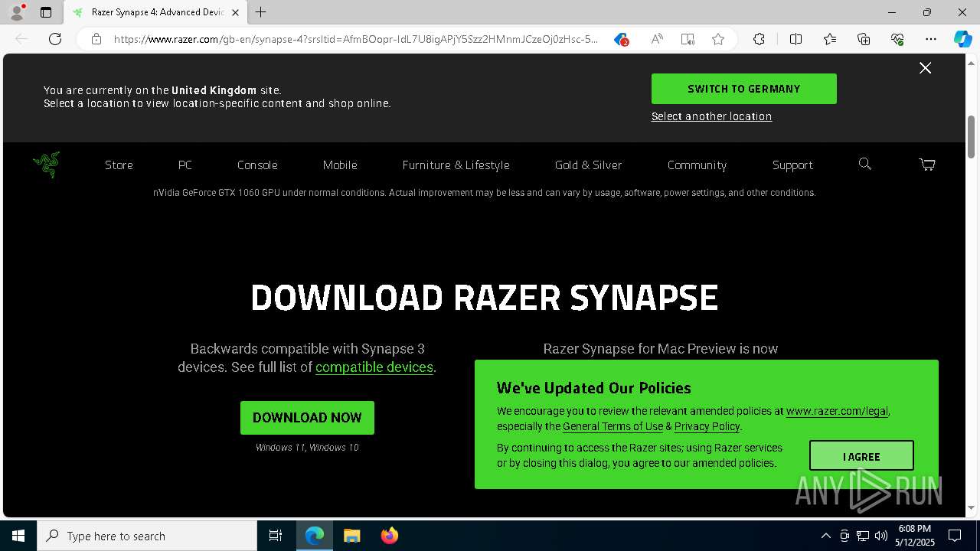980x551 pixels.
Task: Open volume control in system tray
Action: [880, 536]
